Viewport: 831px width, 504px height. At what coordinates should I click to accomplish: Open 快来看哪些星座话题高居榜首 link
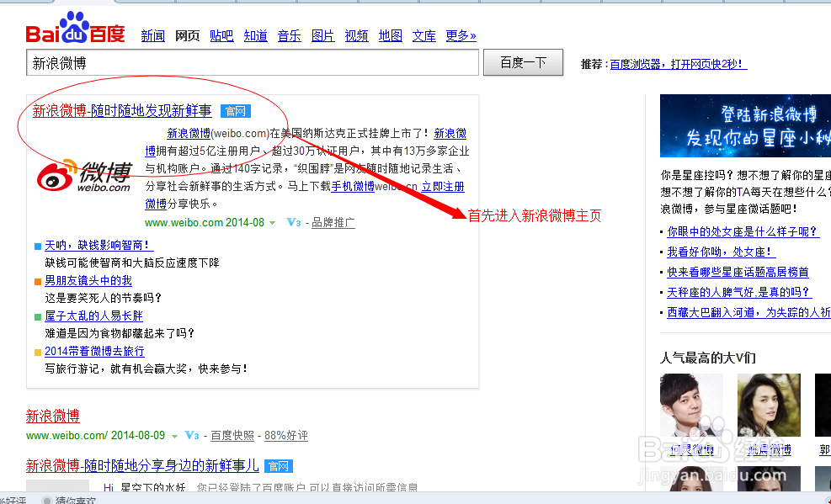(x=738, y=272)
